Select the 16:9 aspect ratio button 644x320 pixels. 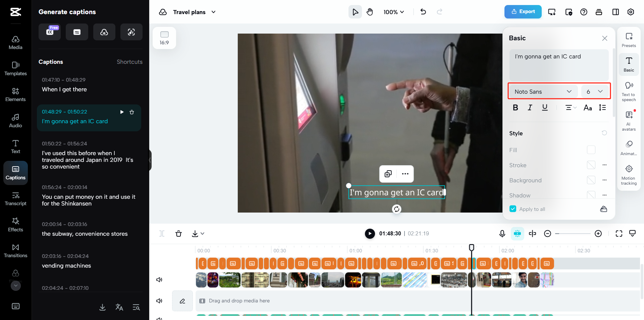pos(164,38)
